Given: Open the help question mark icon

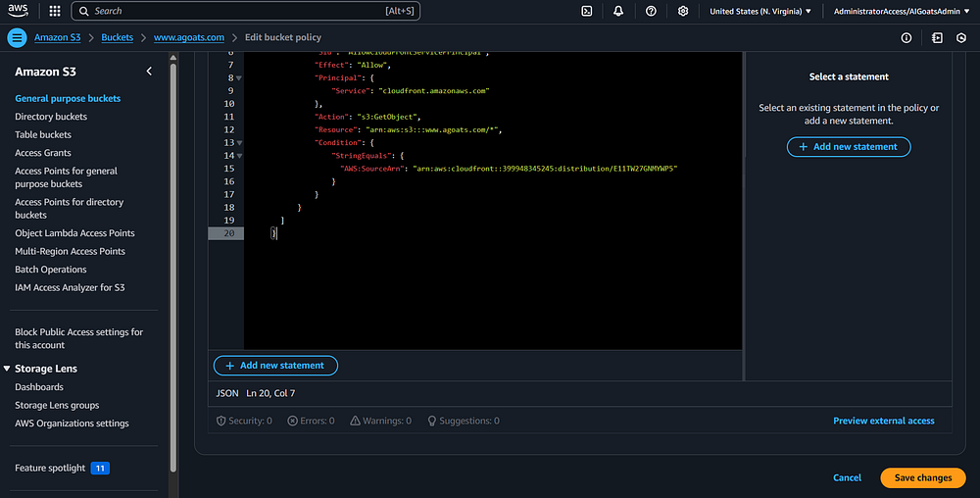Looking at the screenshot, I should tap(651, 11).
